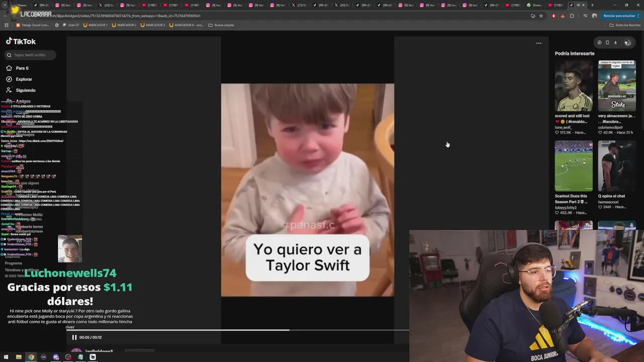Open the Scariest Duos suggested video thumbnail

point(574,166)
